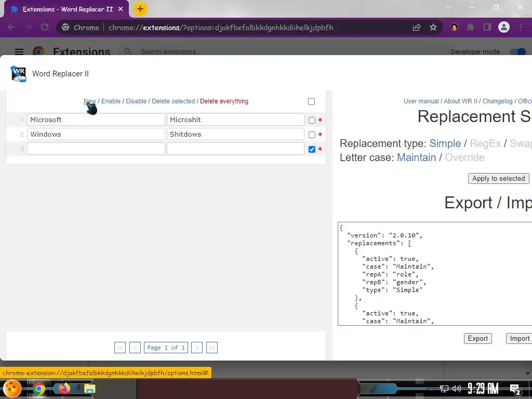Viewport: 532px width, 399px height.
Task: Select Override letter case
Action: click(464, 157)
